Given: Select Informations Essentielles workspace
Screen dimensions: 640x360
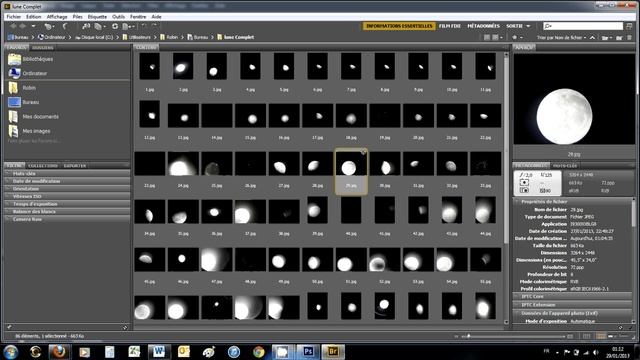Looking at the screenshot, I should [x=399, y=26].
